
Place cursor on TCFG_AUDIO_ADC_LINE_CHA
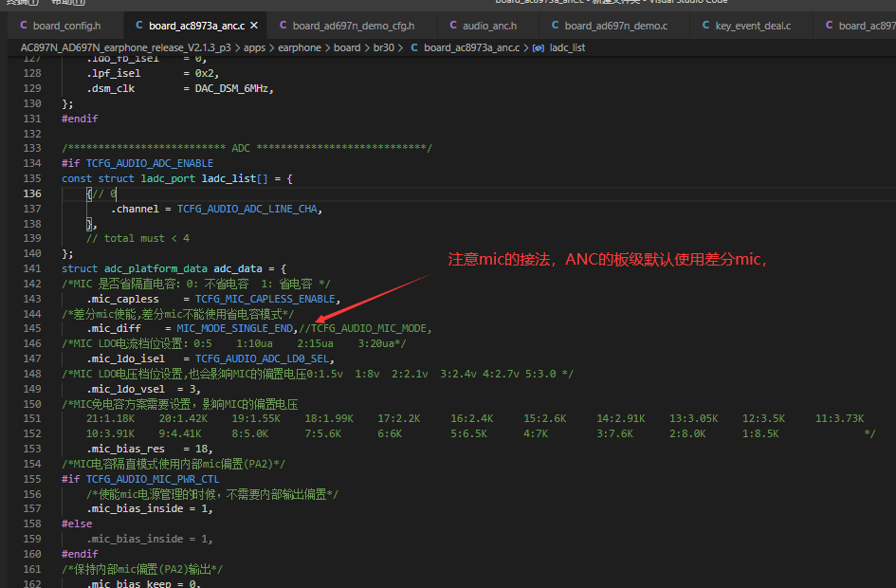click(247, 209)
